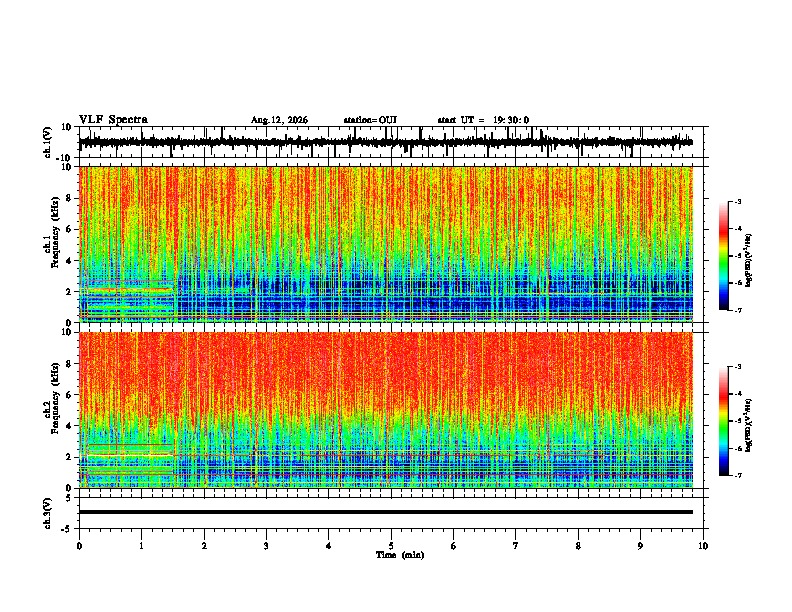Viewport: 792px width, 612px height.
Task: Click the 'start UT = 19:30:0' label
Action: (x=483, y=120)
